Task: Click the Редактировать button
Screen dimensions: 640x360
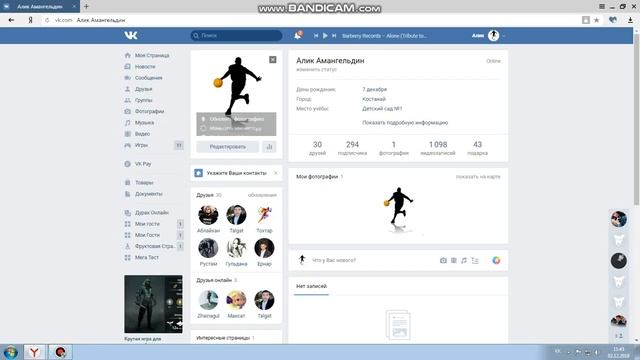Action: [227, 147]
